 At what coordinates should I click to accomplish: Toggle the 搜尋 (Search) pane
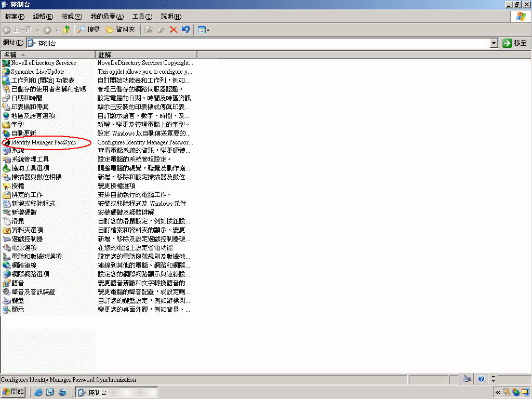tap(88, 30)
